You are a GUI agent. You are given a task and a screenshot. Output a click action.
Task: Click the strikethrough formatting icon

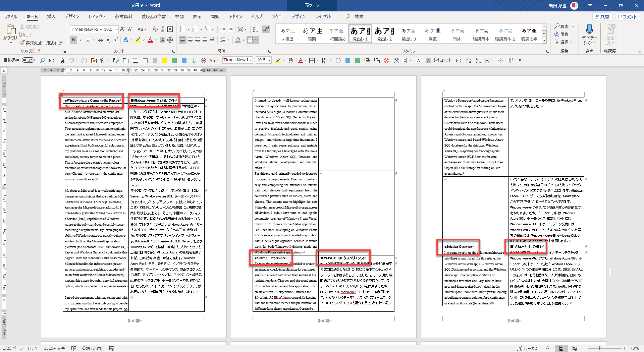100,40
